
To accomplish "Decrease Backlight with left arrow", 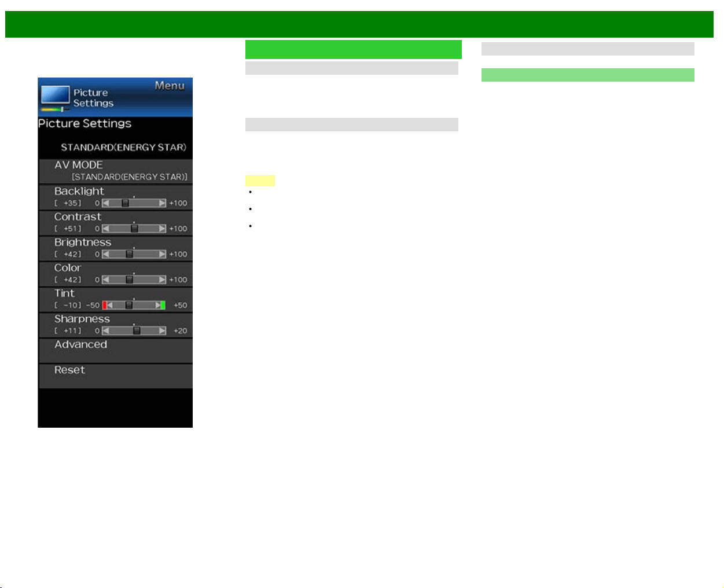I will coord(105,203).
